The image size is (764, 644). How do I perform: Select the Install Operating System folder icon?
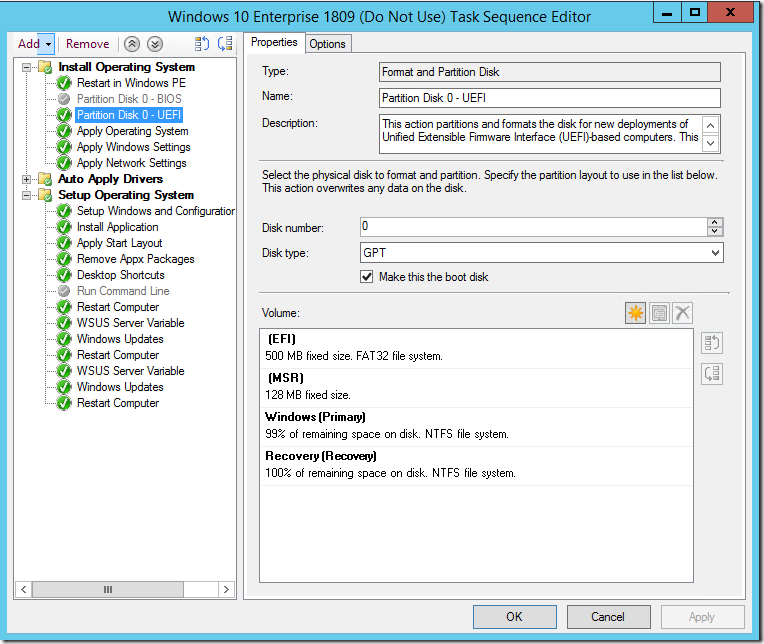point(45,67)
